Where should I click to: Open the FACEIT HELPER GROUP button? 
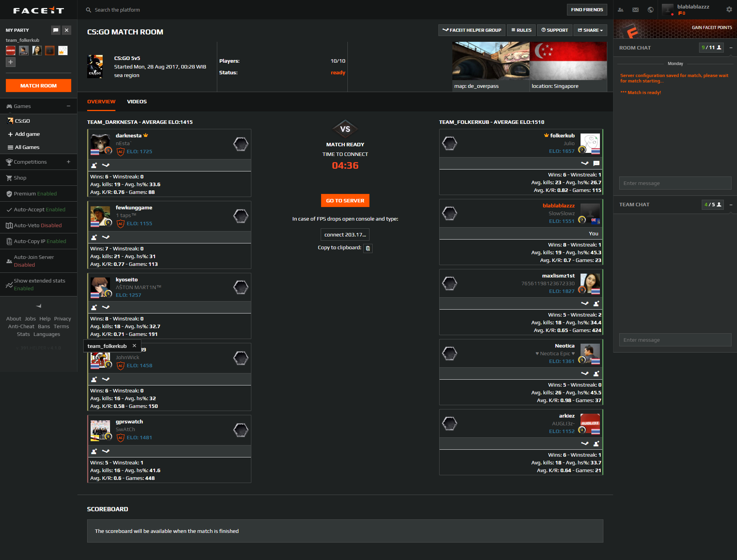[472, 30]
